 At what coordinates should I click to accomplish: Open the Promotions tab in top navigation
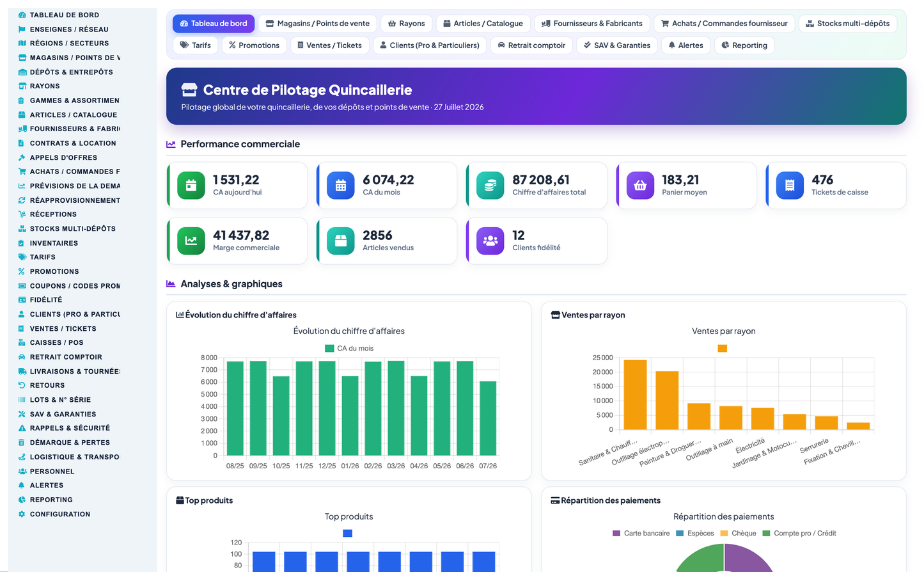[x=254, y=45]
